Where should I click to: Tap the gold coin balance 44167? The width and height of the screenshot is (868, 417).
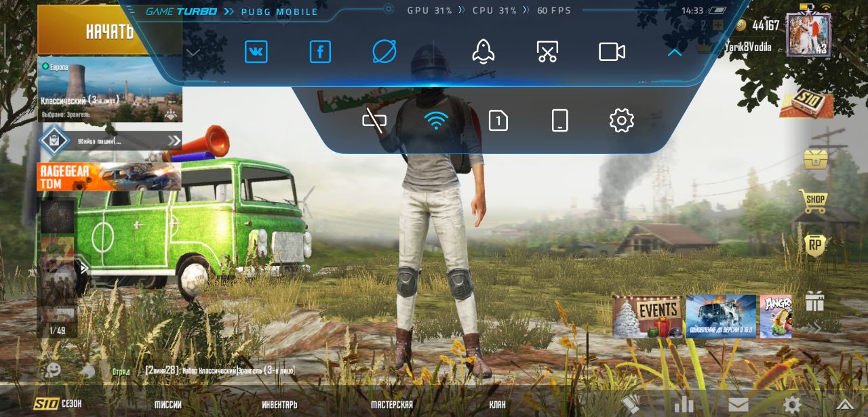point(758,25)
